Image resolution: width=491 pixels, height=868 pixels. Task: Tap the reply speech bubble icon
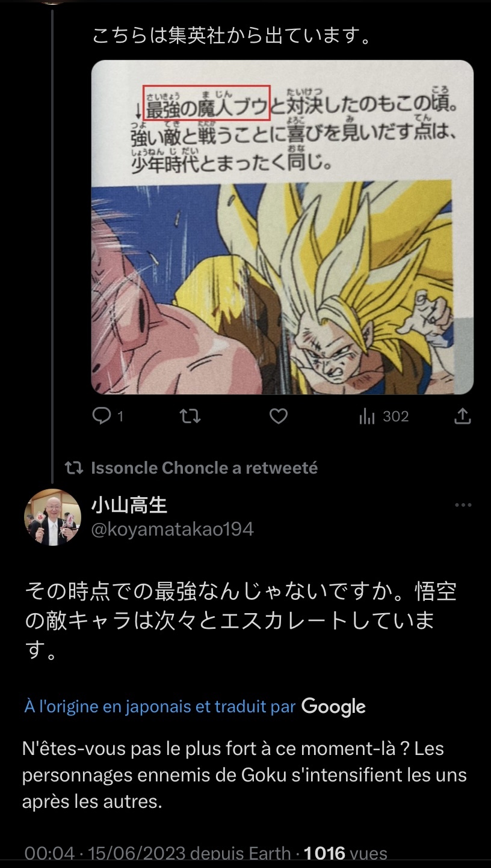pyautogui.click(x=102, y=416)
